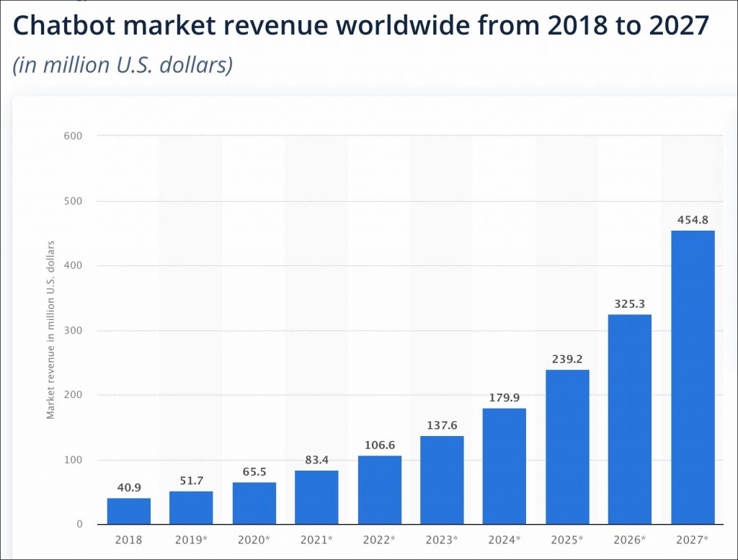
Task: Click the 2026 bar valued 325.3
Action: click(x=630, y=419)
